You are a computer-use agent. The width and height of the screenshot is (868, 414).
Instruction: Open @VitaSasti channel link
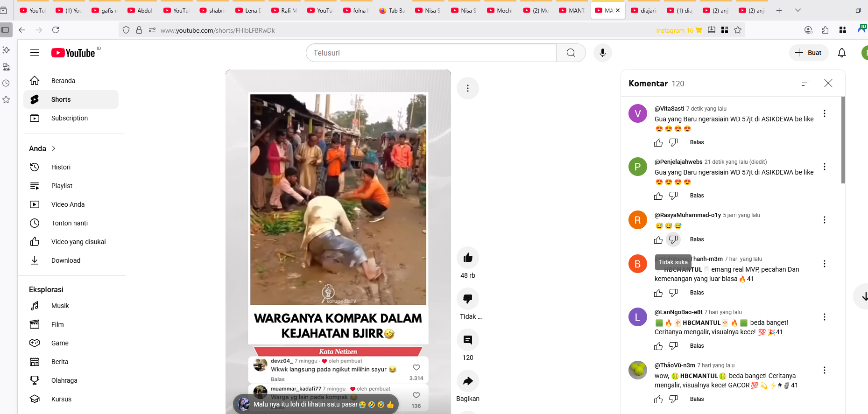tap(669, 109)
